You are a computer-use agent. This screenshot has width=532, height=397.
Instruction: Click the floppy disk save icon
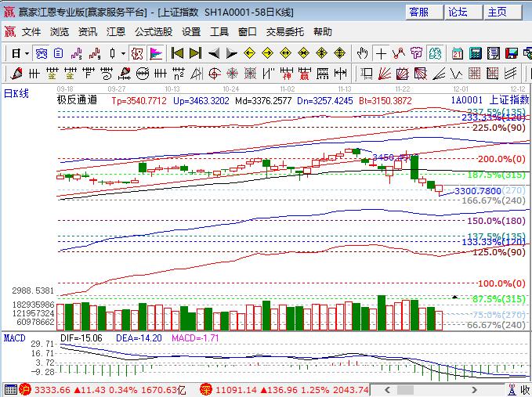point(512,53)
